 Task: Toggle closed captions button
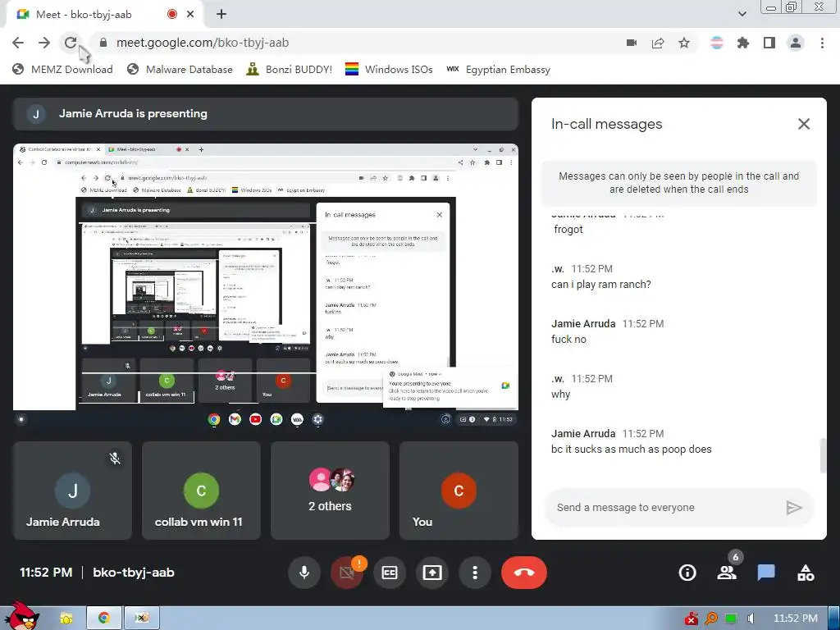(x=390, y=573)
